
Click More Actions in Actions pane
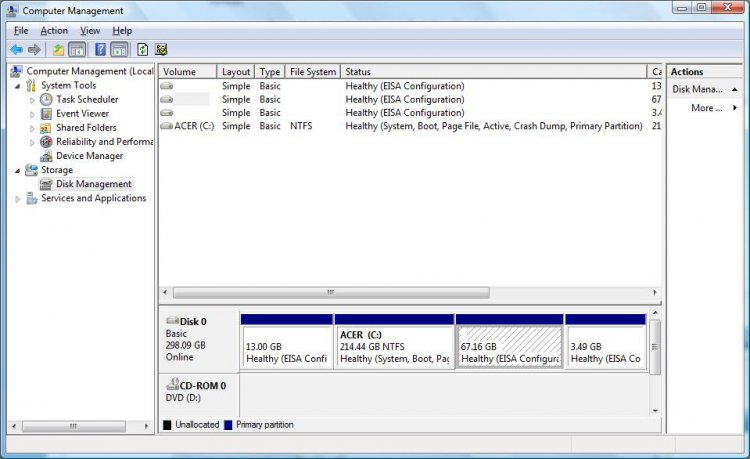coord(707,108)
